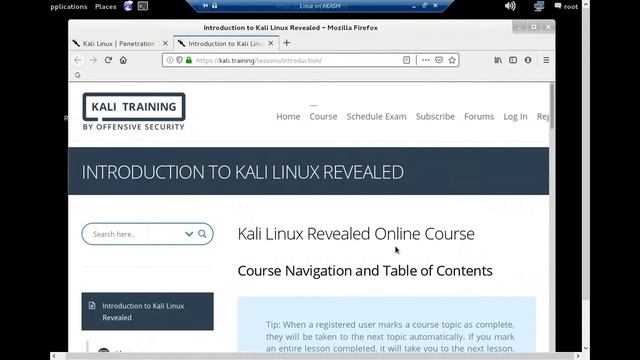Open Log In link
The image size is (640, 360).
click(515, 117)
